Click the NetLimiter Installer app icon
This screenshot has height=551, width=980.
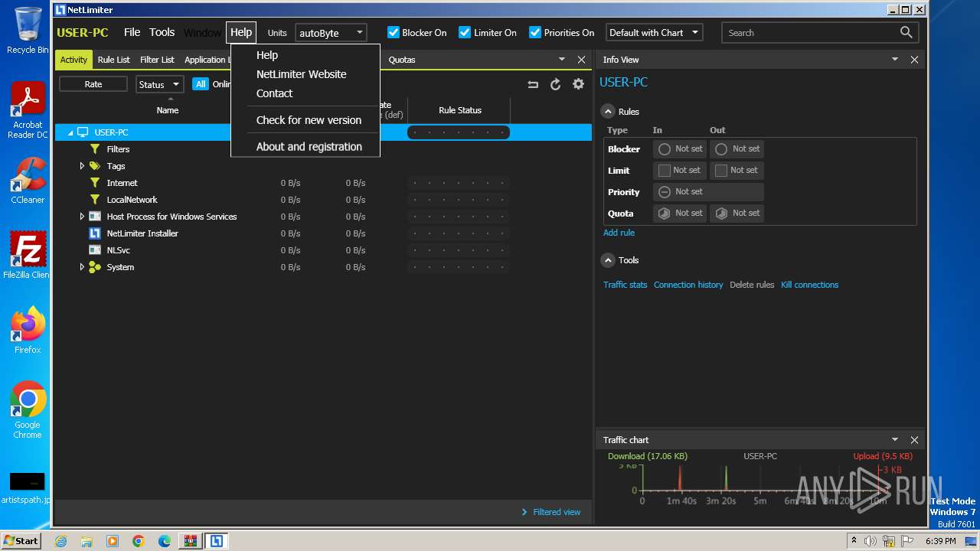95,233
